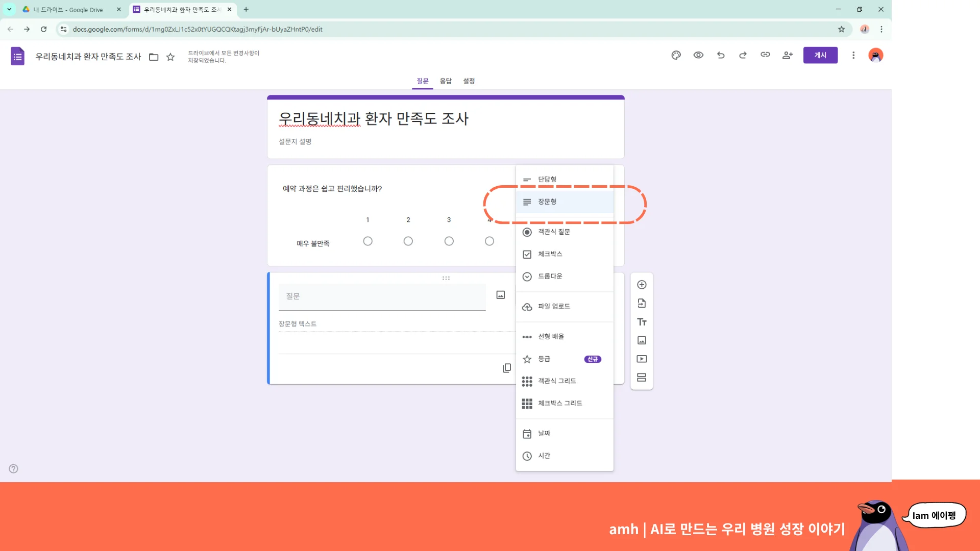The width and height of the screenshot is (980, 551).
Task: Select rating option 1 for the scale question
Action: [x=367, y=241]
